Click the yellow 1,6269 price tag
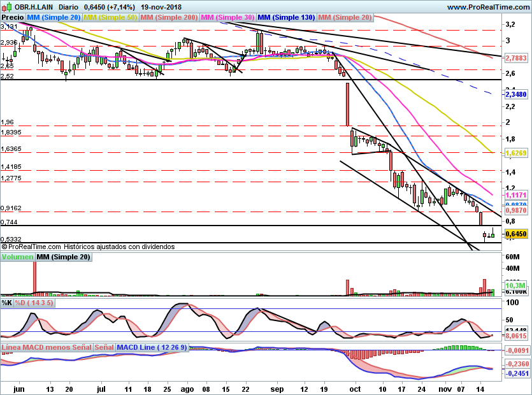The width and height of the screenshot is (532, 395). pyautogui.click(x=515, y=153)
